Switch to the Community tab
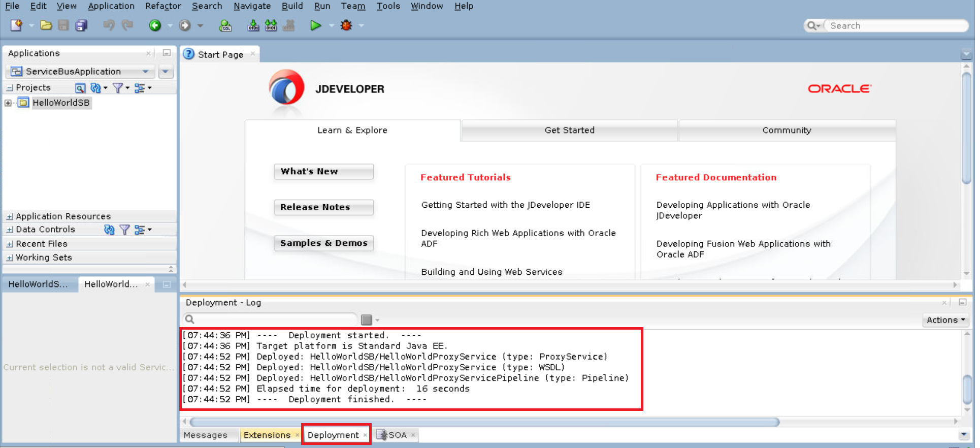The width and height of the screenshot is (980, 448). click(787, 131)
